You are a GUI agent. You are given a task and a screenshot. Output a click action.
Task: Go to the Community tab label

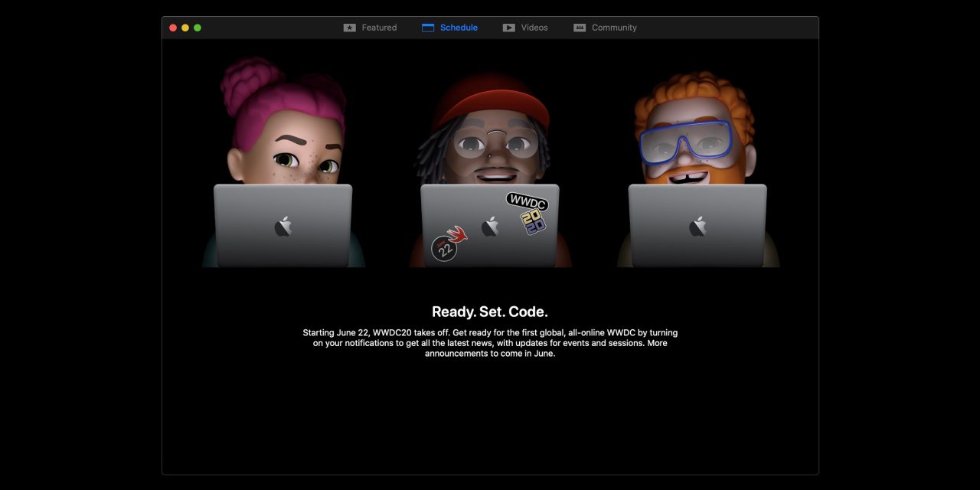[614, 28]
